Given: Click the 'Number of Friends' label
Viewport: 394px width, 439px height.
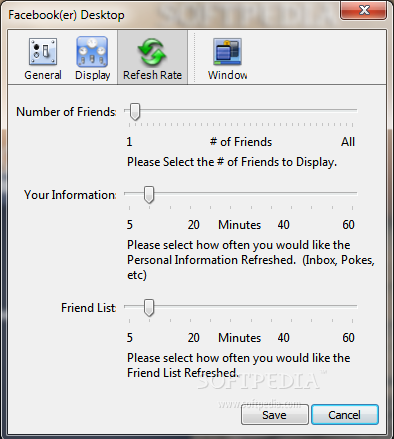Looking at the screenshot, I should tap(66, 112).
